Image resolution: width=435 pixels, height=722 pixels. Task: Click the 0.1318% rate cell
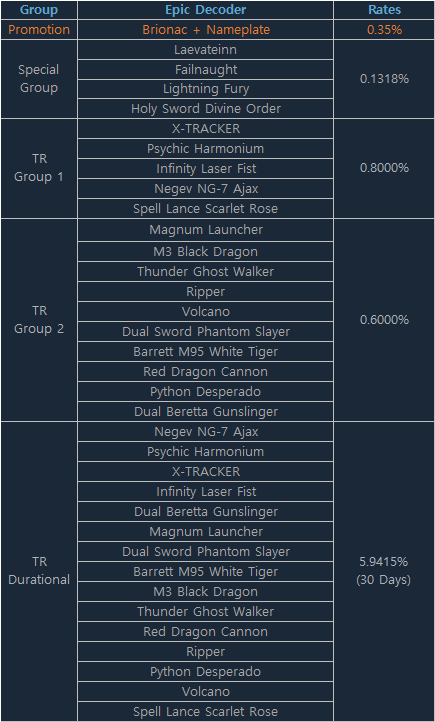click(x=384, y=79)
